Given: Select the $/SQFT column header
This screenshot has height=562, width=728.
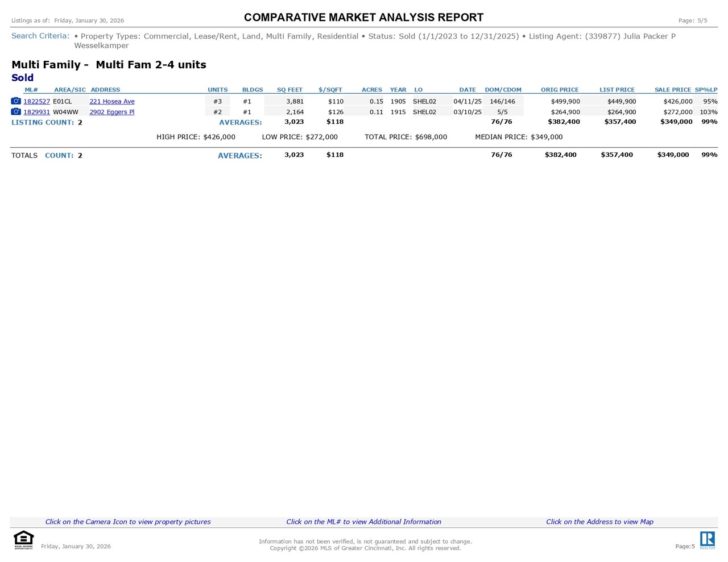Looking at the screenshot, I should click(x=330, y=90).
